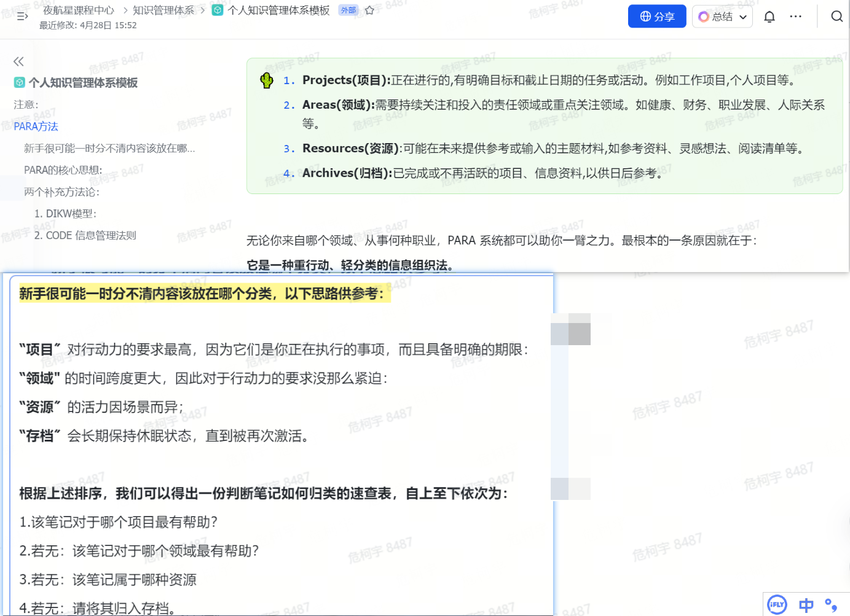The width and height of the screenshot is (850, 616).
Task: Switch the input language via 中 indicator
Action: (x=806, y=605)
